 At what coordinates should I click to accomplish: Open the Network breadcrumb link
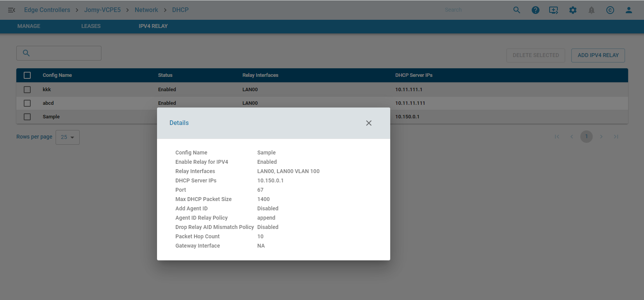(x=146, y=10)
